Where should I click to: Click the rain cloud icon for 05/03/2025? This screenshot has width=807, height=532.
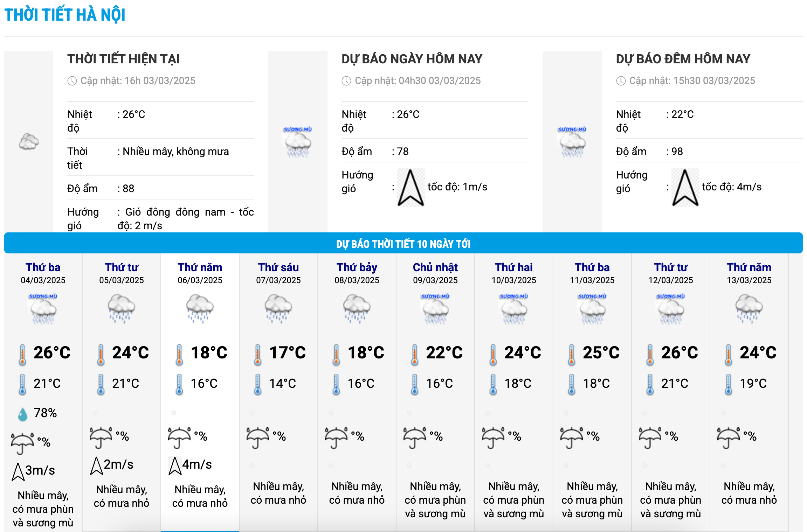(121, 308)
